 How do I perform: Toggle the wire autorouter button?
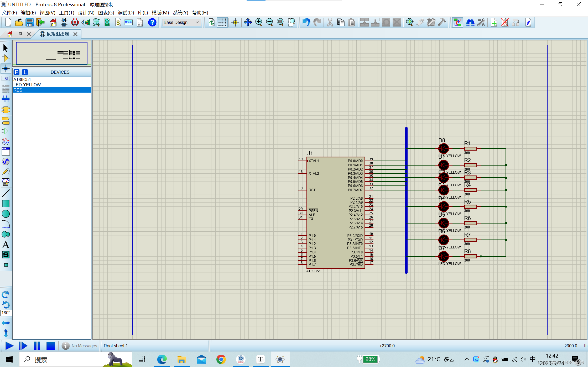click(x=457, y=22)
